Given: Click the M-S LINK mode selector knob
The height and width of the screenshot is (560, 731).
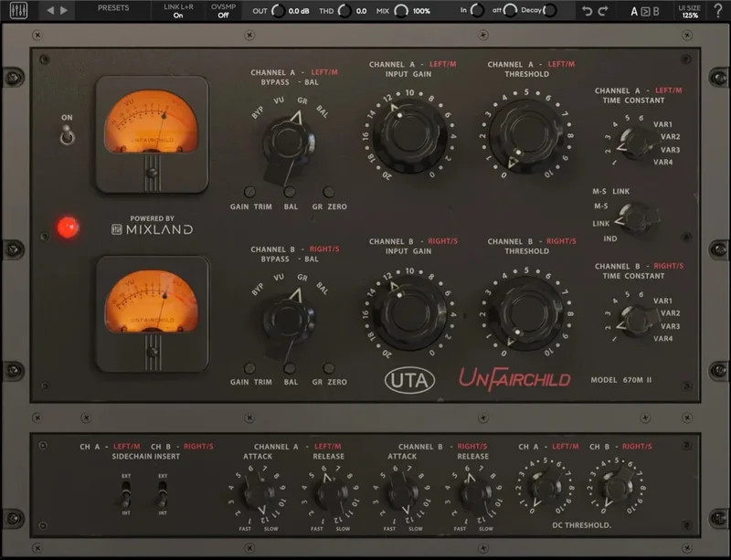Looking at the screenshot, I should pyautogui.click(x=637, y=217).
